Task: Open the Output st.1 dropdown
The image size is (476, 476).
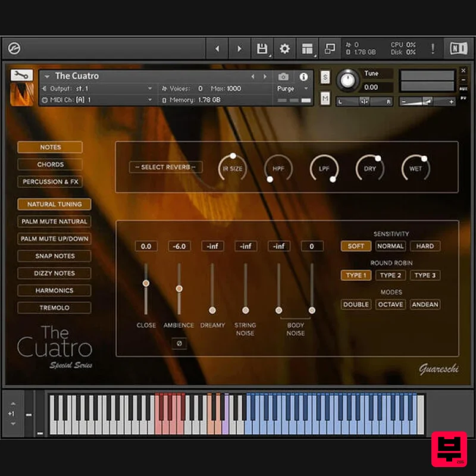Action: click(x=95, y=88)
